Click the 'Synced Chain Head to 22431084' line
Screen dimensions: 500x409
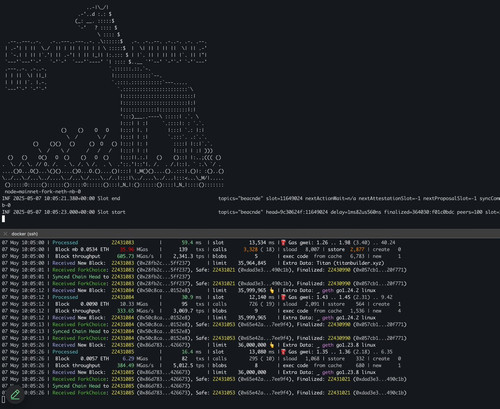(121, 331)
